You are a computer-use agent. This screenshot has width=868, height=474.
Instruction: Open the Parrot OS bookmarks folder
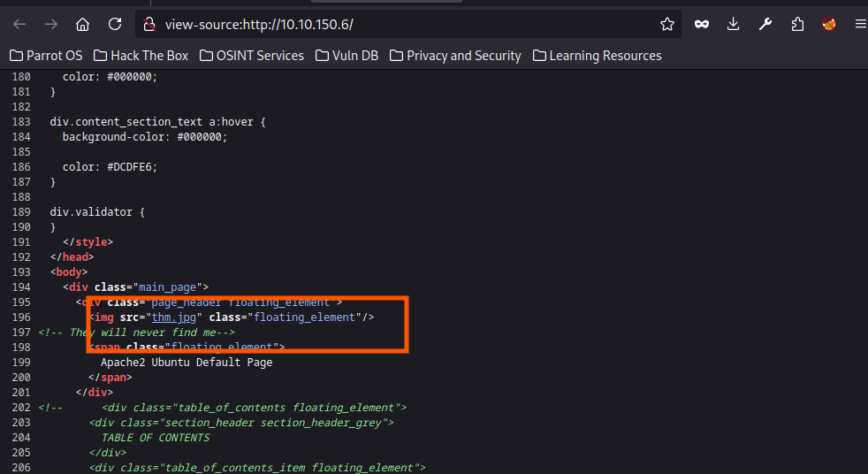46,56
